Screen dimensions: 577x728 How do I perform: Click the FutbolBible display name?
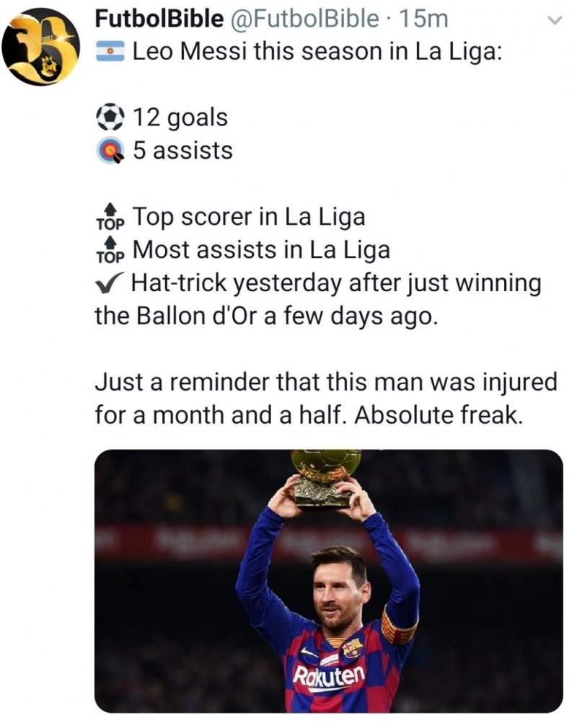(x=159, y=20)
